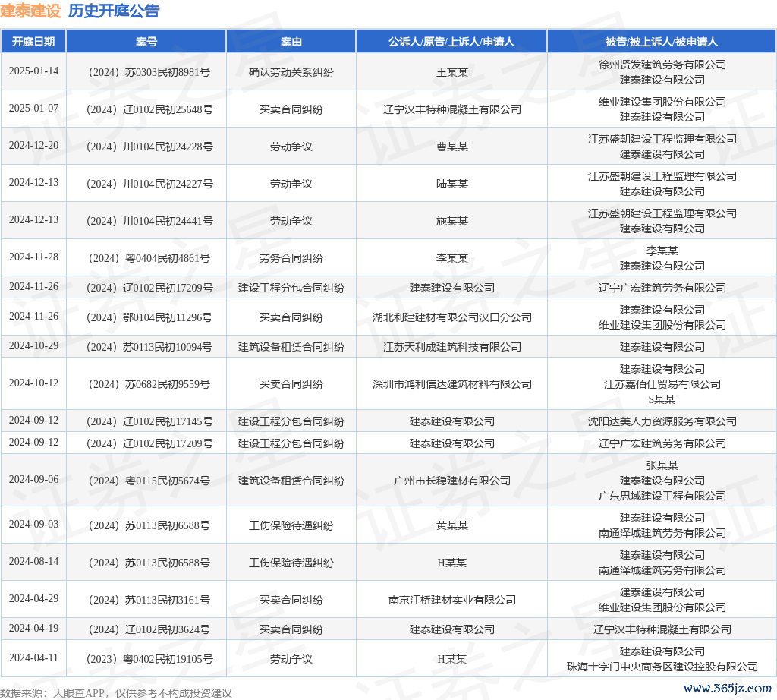Click the orange title "建泰建设"
The width and height of the screenshot is (777, 700).
(30, 11)
